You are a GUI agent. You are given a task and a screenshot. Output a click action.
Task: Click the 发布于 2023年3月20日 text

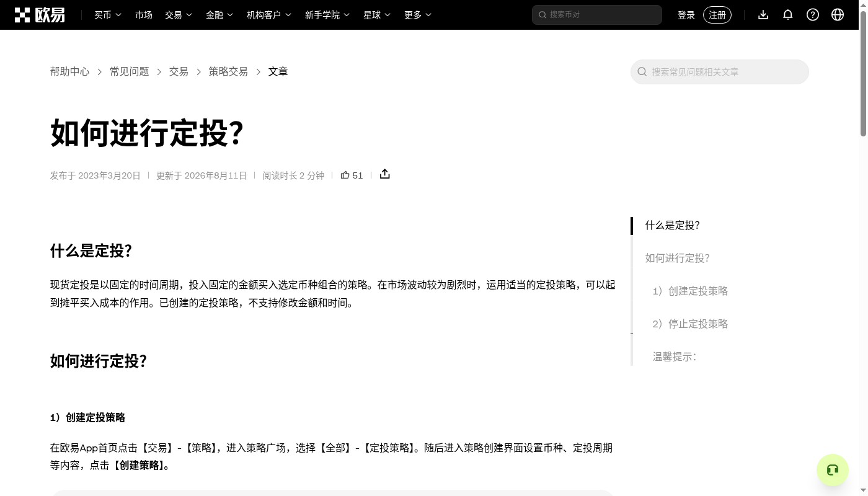point(95,175)
